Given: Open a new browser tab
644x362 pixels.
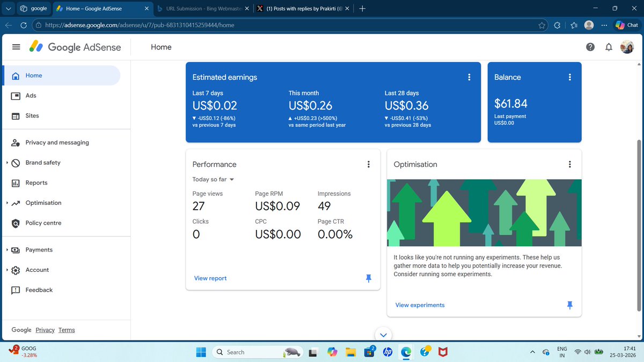Looking at the screenshot, I should coord(362,9).
